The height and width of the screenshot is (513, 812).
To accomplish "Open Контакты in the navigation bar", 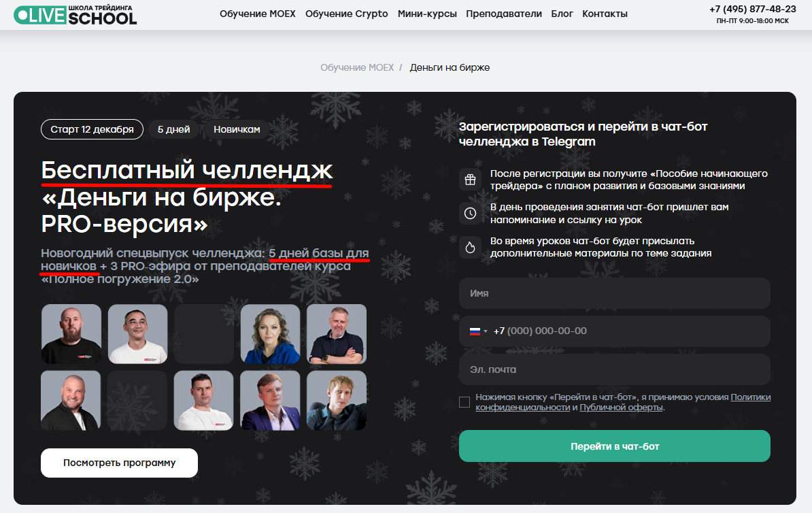I will (605, 14).
